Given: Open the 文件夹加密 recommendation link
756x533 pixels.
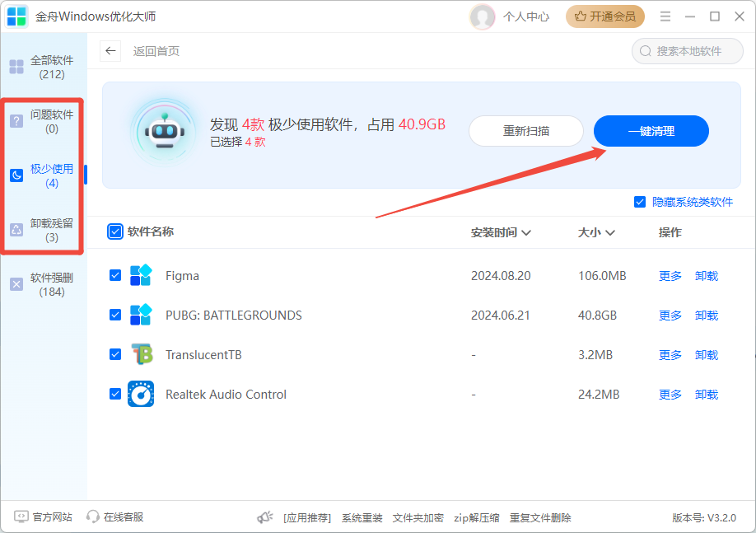Looking at the screenshot, I should (x=418, y=518).
